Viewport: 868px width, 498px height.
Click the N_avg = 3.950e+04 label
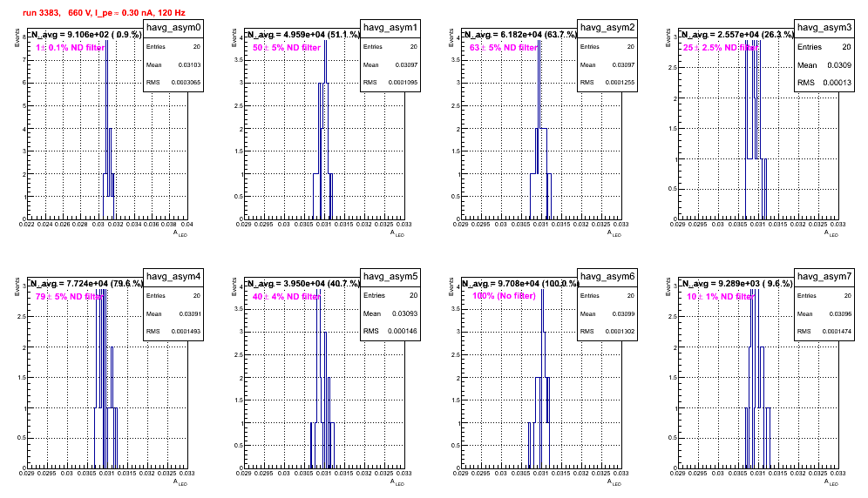point(303,283)
